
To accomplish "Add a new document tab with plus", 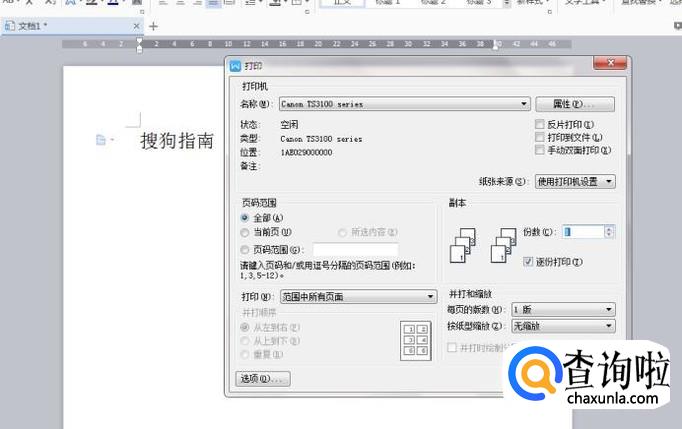I will tap(153, 27).
